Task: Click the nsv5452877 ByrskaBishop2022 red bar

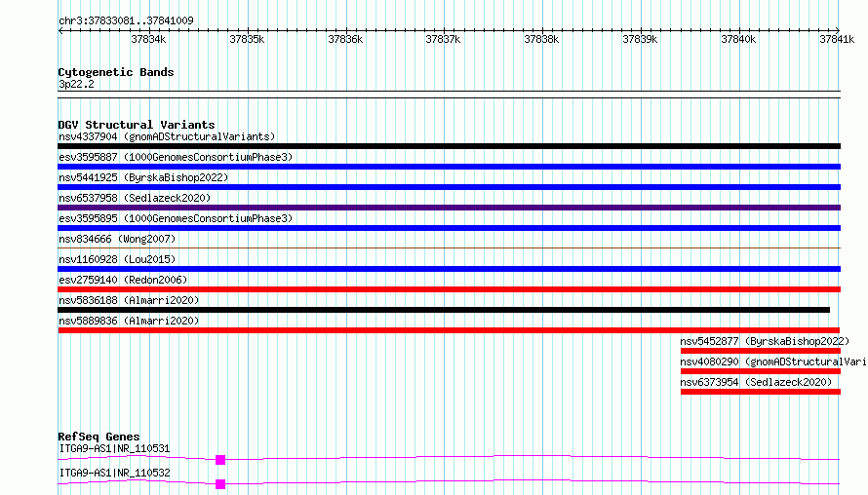Action: click(761, 351)
